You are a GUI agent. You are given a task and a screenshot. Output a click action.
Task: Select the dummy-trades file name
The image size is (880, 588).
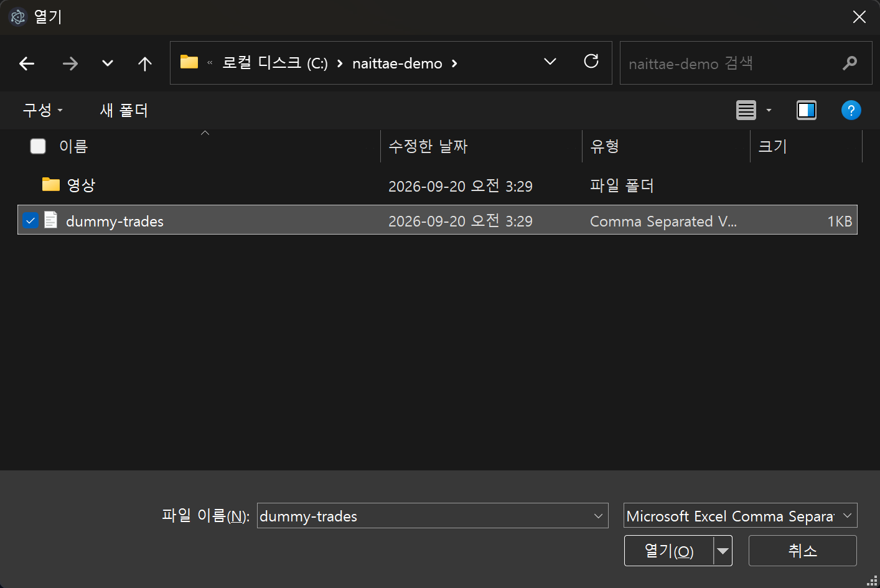(115, 221)
